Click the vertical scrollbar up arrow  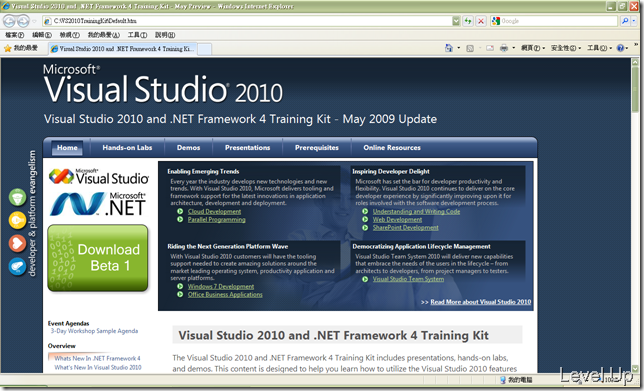tap(635, 63)
